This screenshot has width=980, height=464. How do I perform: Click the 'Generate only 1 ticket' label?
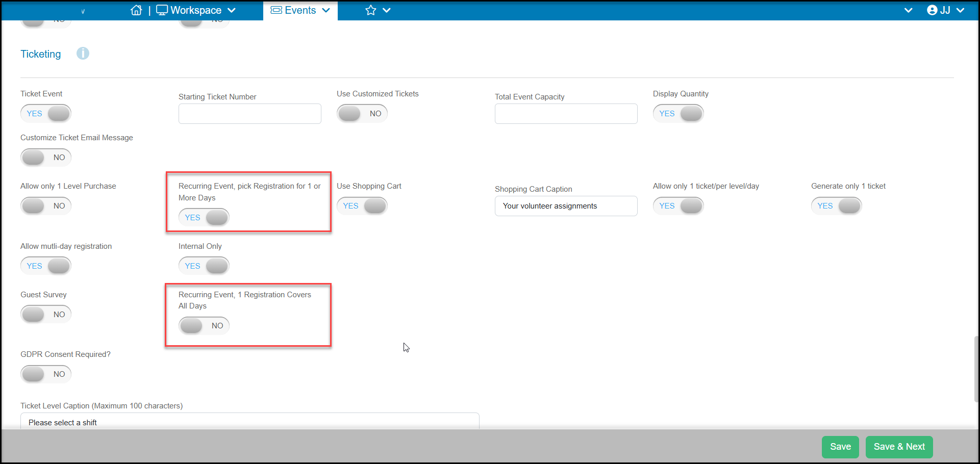848,186
